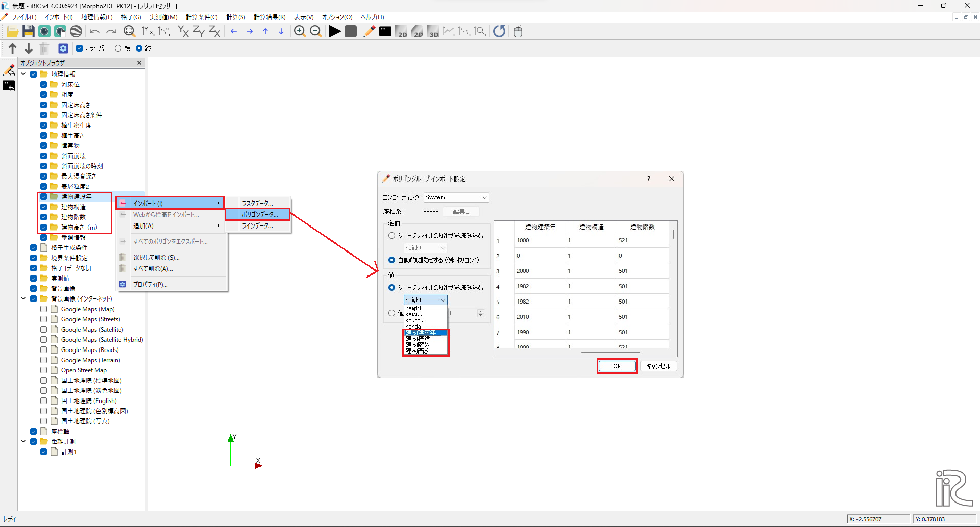Click the Open folder icon in toolbar
980x527 pixels.
12,32
